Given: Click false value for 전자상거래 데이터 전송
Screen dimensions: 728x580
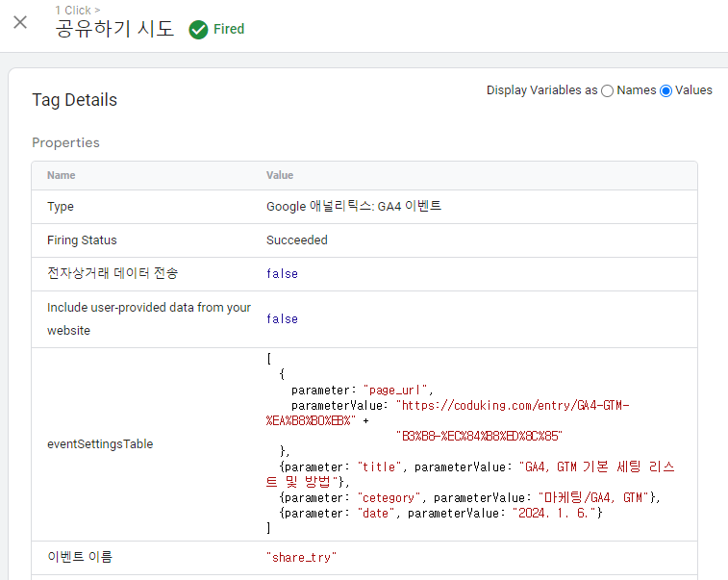Looking at the screenshot, I should 282,273.
